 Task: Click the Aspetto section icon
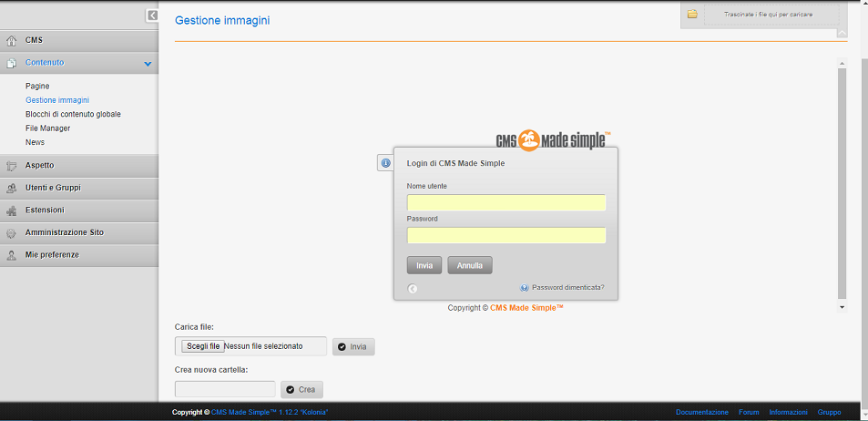tap(11, 166)
